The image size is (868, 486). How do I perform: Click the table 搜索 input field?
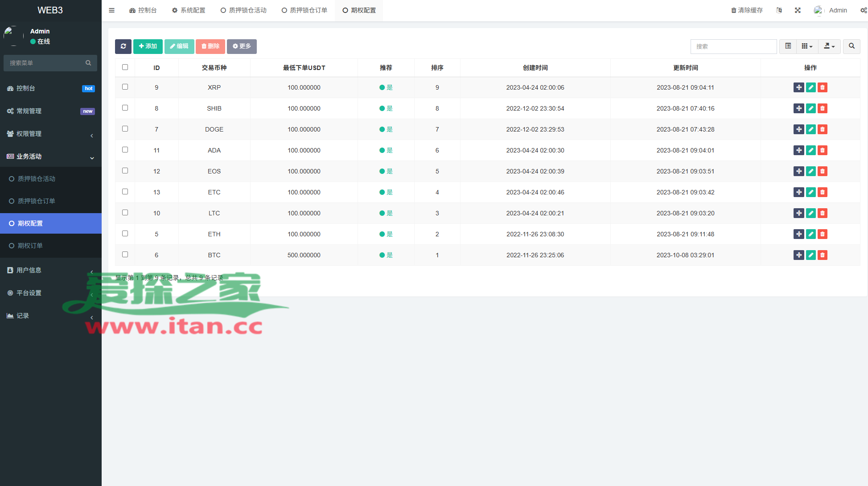click(x=733, y=46)
